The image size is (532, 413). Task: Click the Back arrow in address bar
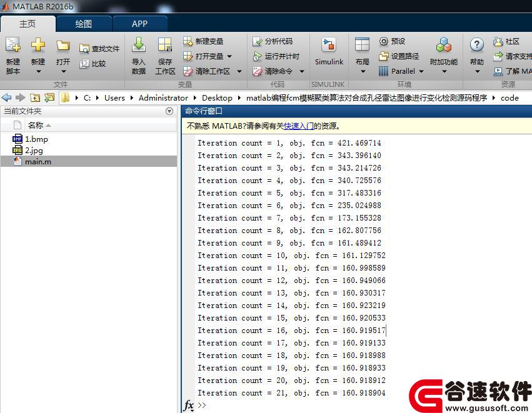tap(6, 98)
